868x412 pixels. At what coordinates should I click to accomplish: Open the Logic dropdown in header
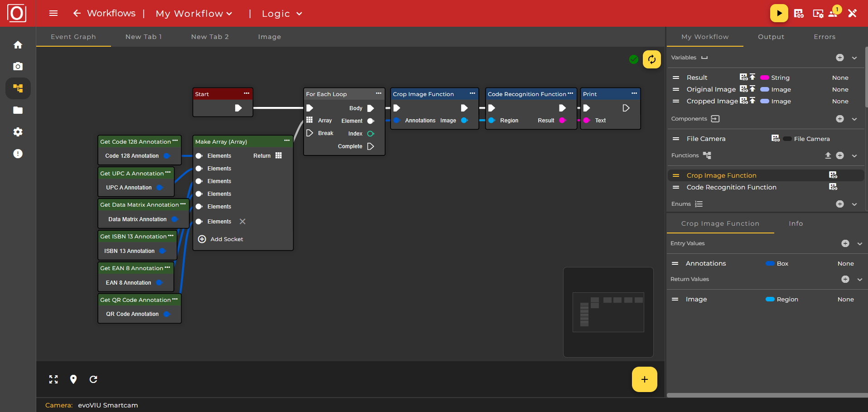[281, 14]
